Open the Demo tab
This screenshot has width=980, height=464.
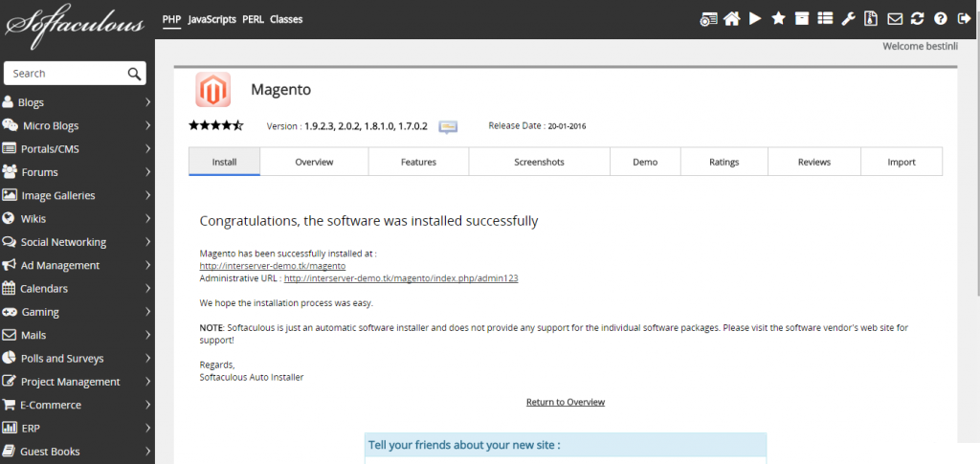(x=646, y=162)
